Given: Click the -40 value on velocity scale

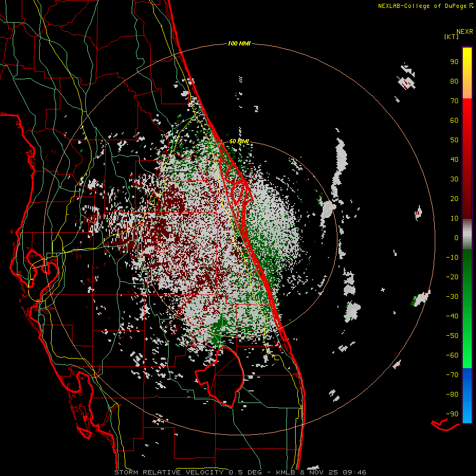Looking at the screenshot, I should 452,316.
